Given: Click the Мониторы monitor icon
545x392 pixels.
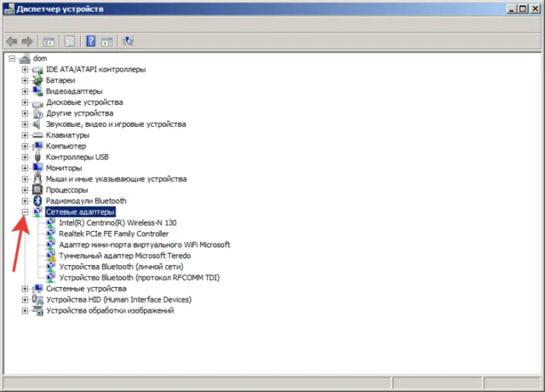Looking at the screenshot, I should tap(38, 168).
